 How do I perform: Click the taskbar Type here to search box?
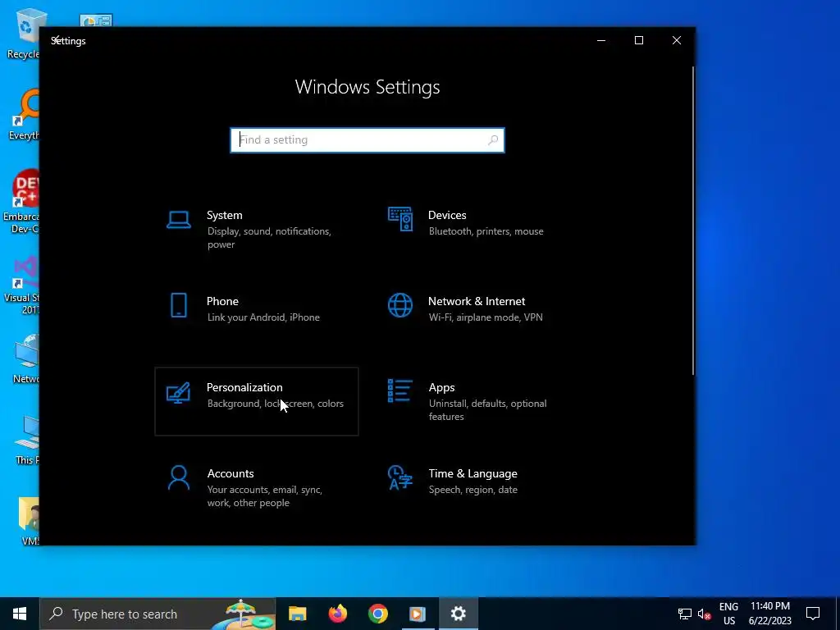pyautogui.click(x=157, y=614)
